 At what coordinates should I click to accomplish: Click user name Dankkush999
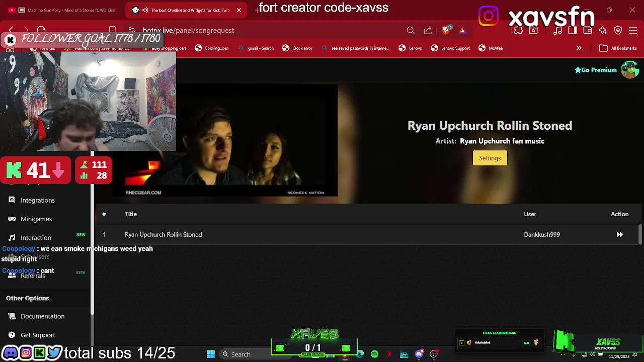pyautogui.click(x=542, y=234)
